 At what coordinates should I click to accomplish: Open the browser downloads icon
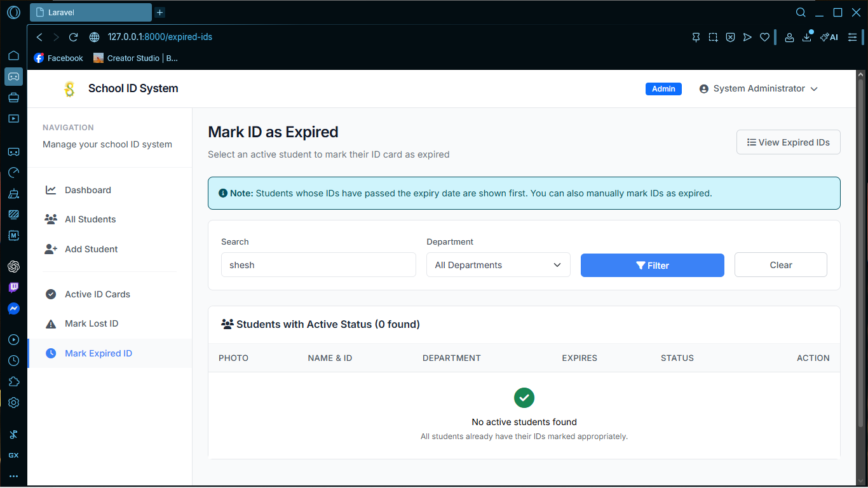click(x=807, y=37)
